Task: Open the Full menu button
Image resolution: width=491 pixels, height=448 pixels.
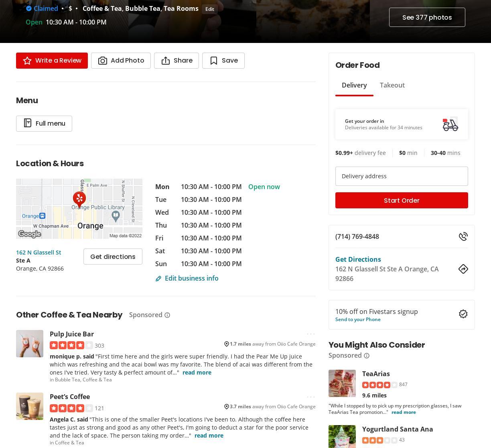Action: [x=44, y=124]
